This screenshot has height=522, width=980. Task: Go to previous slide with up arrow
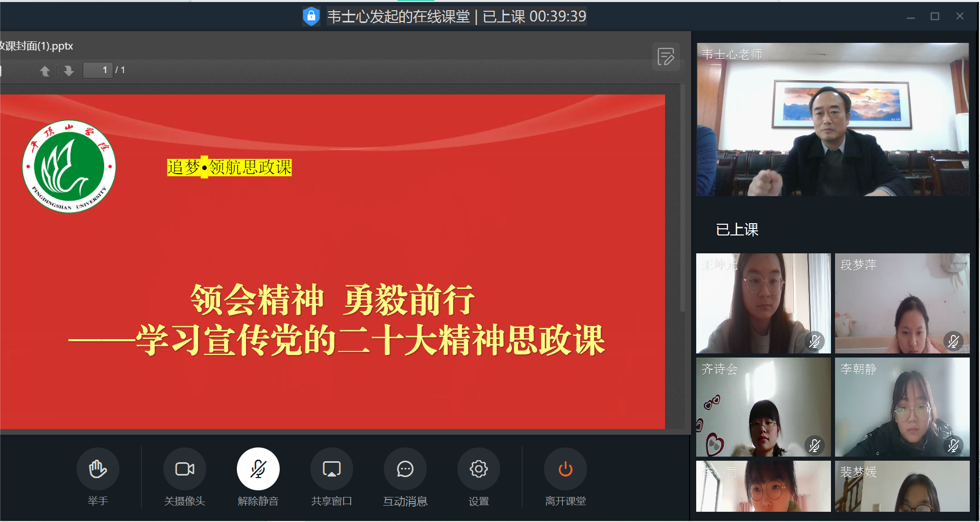point(45,71)
